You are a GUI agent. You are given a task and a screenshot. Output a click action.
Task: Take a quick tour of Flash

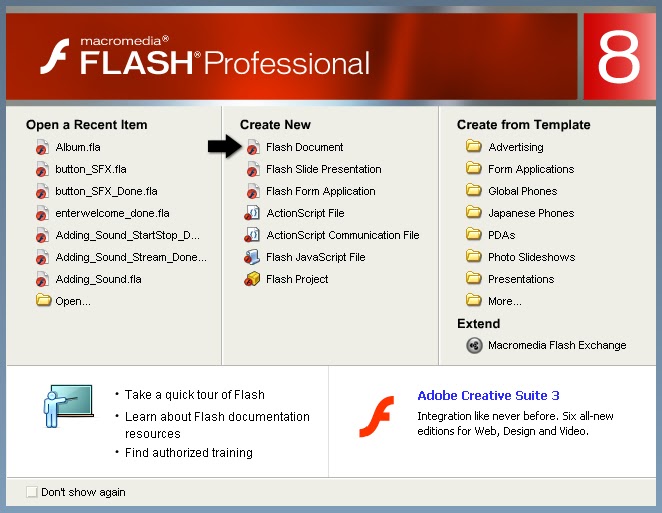coord(195,395)
